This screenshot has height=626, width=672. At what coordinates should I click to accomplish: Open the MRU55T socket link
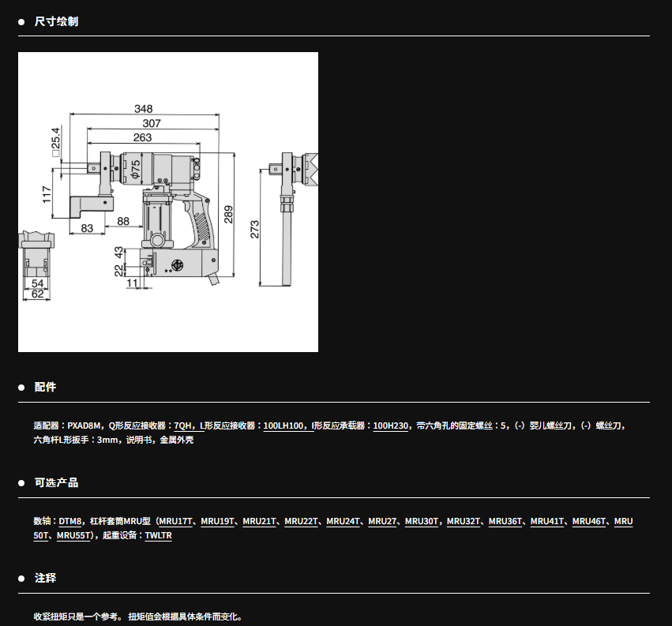[75, 536]
